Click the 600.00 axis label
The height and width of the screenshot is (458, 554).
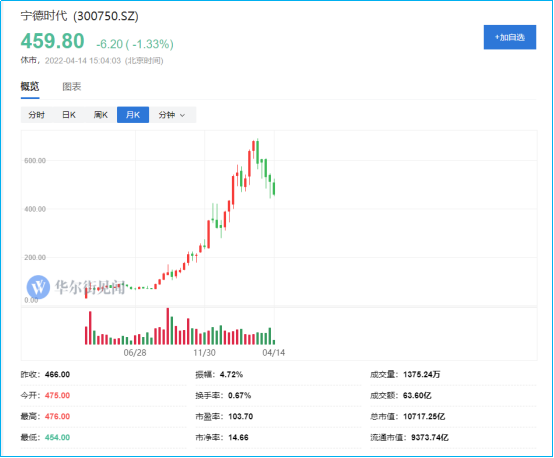tap(35, 161)
